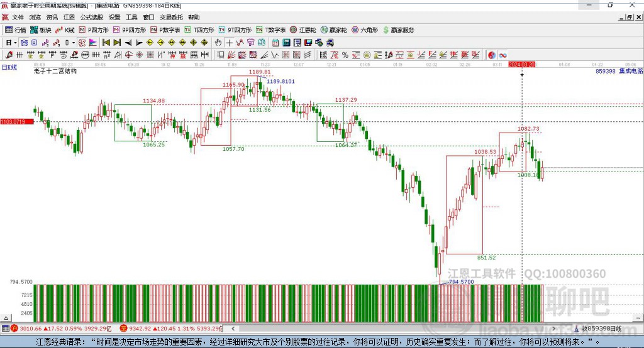Open the calendar icon showing 21
Image resolution: width=644 pixels, height=348 pixels.
(275, 42)
